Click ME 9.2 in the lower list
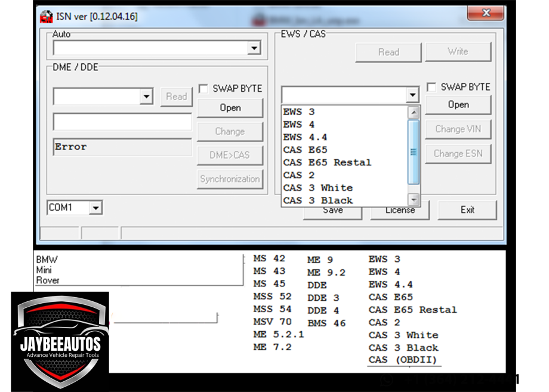 [x=326, y=273]
